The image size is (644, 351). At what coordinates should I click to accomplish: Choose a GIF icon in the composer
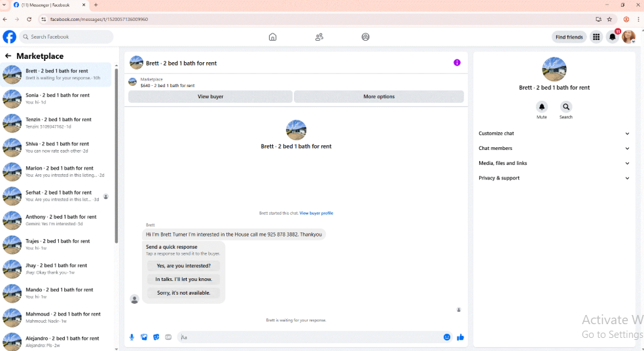pos(168,337)
